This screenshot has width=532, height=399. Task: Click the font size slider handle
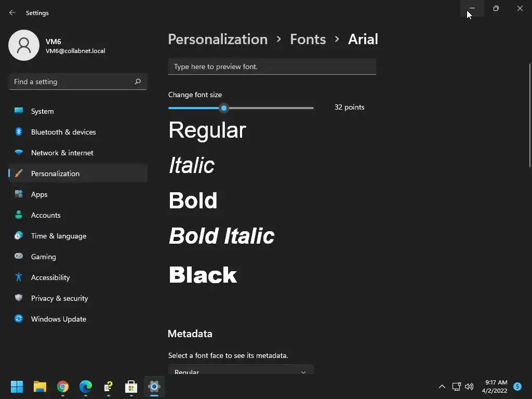pos(224,108)
